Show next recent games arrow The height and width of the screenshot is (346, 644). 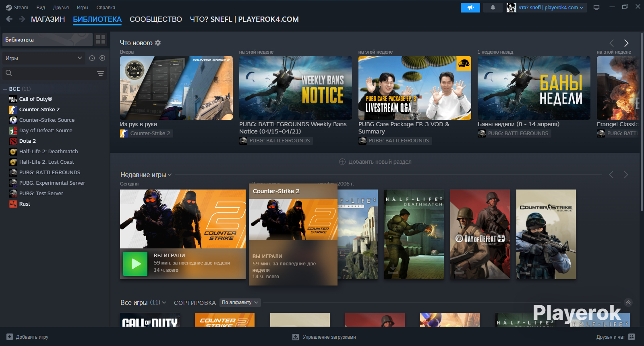[626, 175]
